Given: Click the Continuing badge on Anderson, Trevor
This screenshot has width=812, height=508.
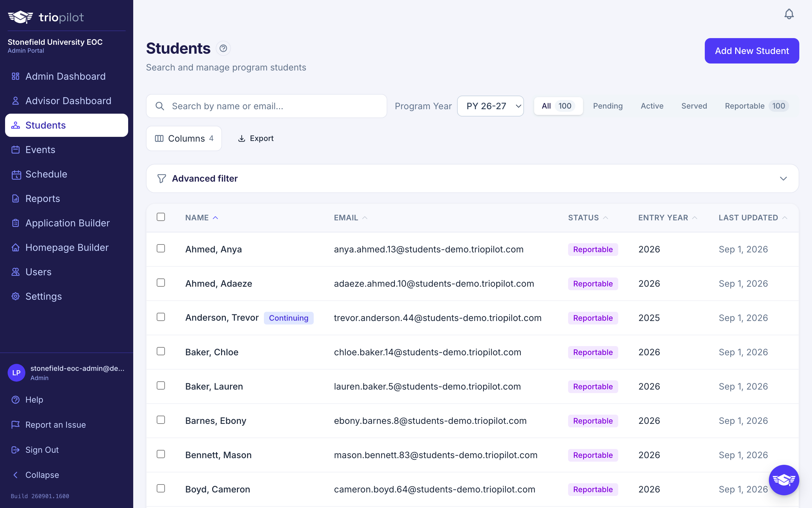Looking at the screenshot, I should pyautogui.click(x=289, y=318).
